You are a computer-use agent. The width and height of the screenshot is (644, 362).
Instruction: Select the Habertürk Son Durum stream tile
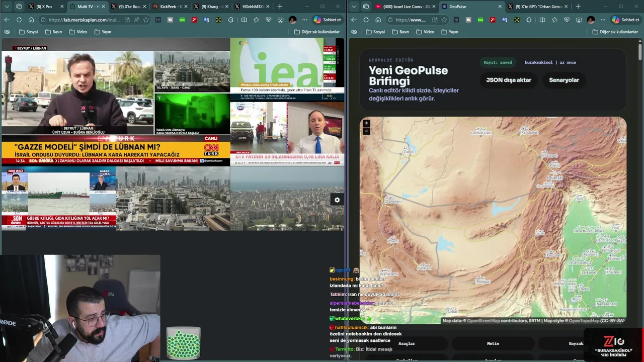[x=58, y=198]
